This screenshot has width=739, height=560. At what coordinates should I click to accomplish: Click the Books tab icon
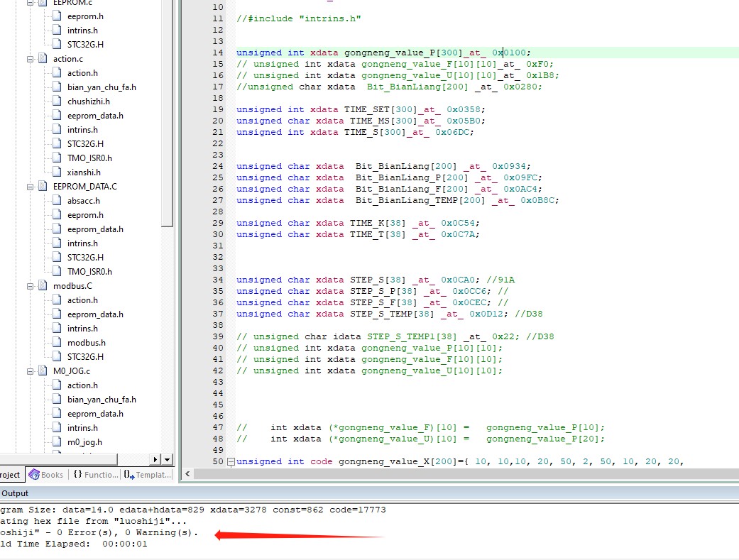34,474
